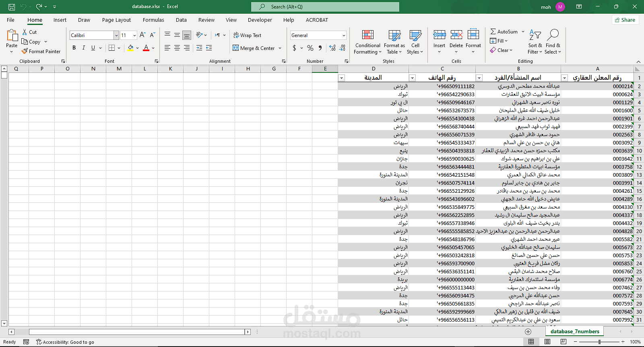Open filter dropdown for المدينة column

point(341,78)
